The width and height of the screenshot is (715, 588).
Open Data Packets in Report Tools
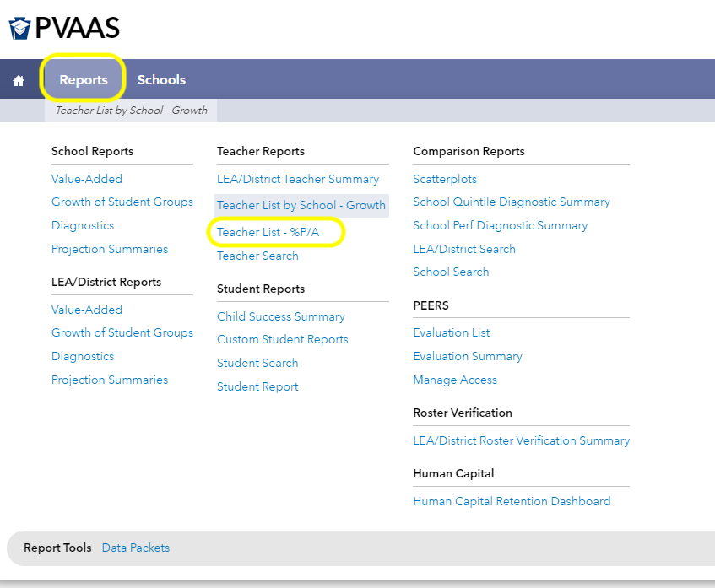click(136, 548)
